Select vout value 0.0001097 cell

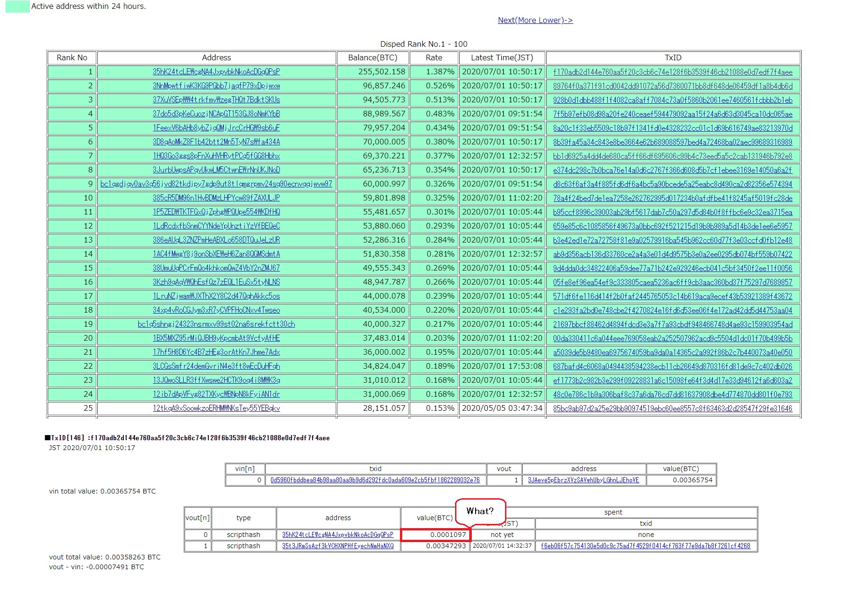[x=435, y=535]
